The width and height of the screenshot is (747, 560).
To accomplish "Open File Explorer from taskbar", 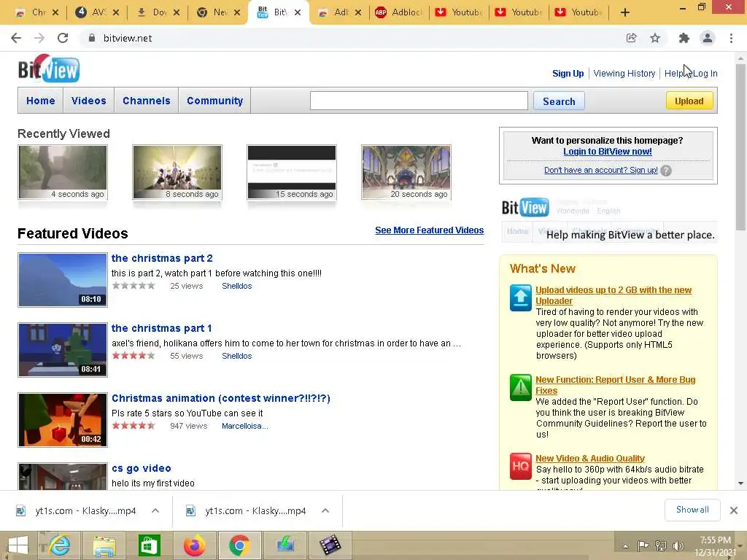I will 104,545.
